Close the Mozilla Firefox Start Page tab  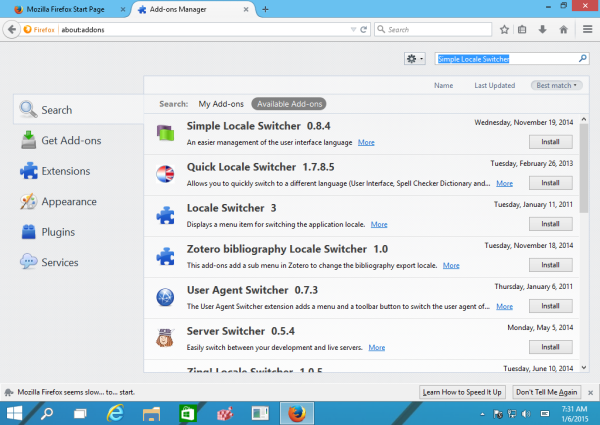(123, 10)
